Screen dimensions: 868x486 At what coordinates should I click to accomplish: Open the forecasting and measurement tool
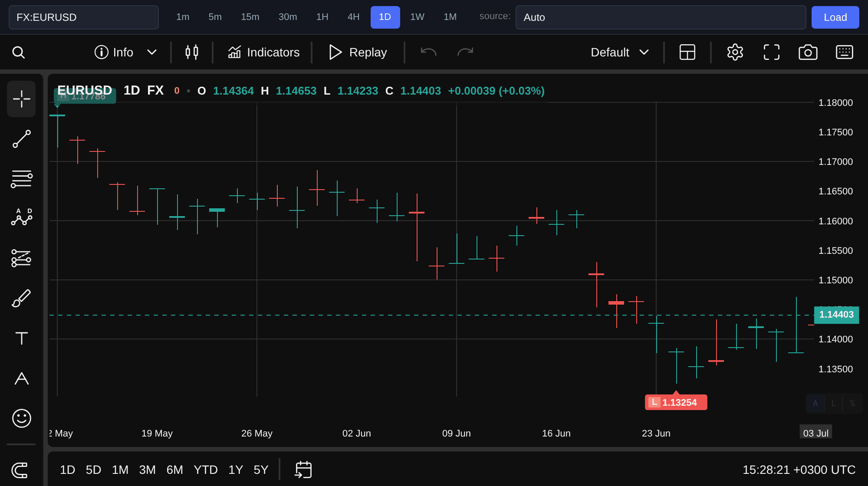coord(21,258)
